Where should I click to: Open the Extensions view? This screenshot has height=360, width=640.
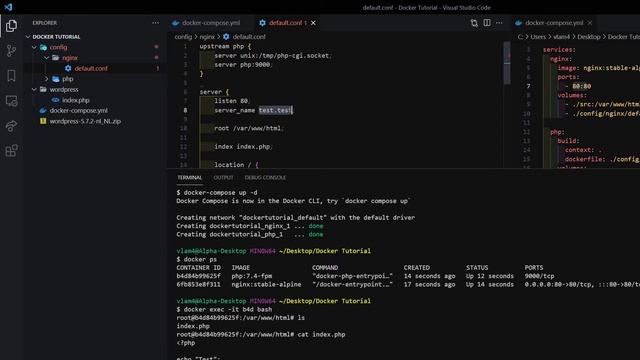[x=11, y=151]
